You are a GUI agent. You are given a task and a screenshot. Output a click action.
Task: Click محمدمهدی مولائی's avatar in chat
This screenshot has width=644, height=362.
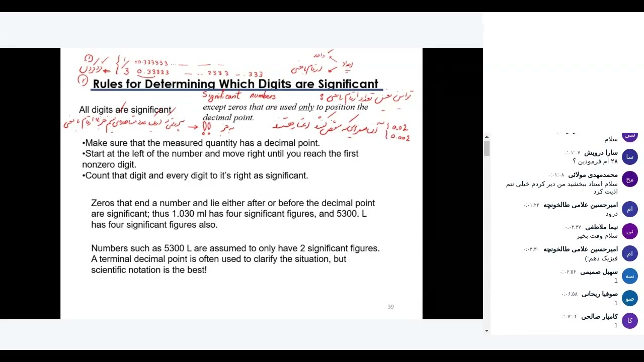tap(630, 179)
